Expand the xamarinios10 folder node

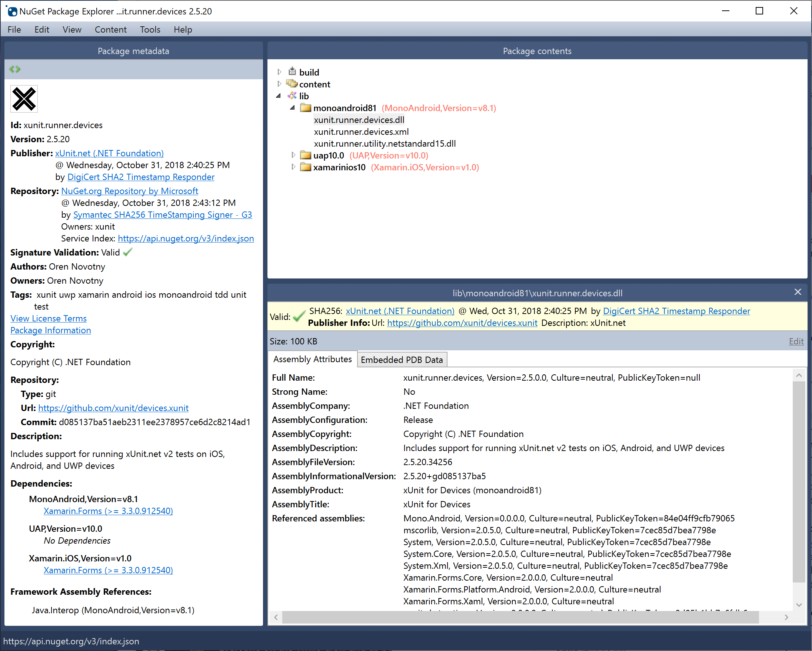(293, 167)
